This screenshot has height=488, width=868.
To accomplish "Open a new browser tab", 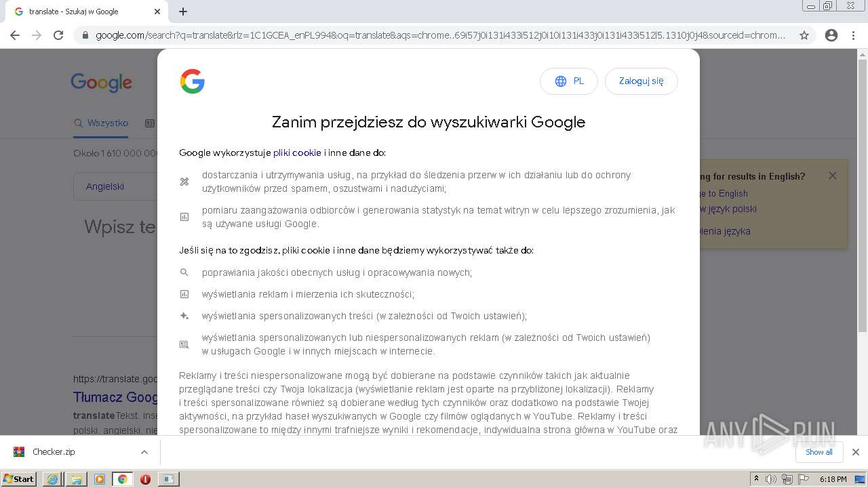I will pyautogui.click(x=183, y=12).
